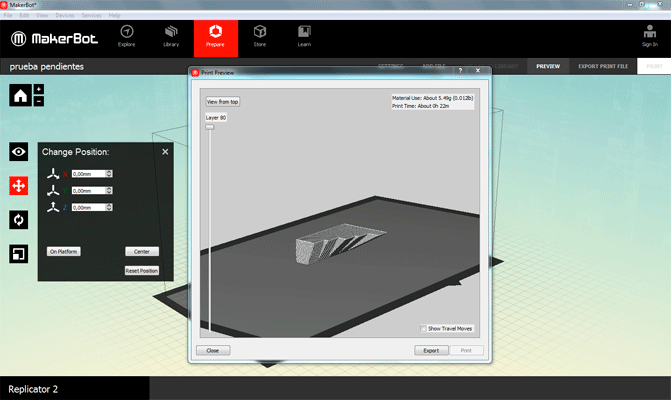
Task: Select EXPORT PRINT FILE tab
Action: pos(603,66)
